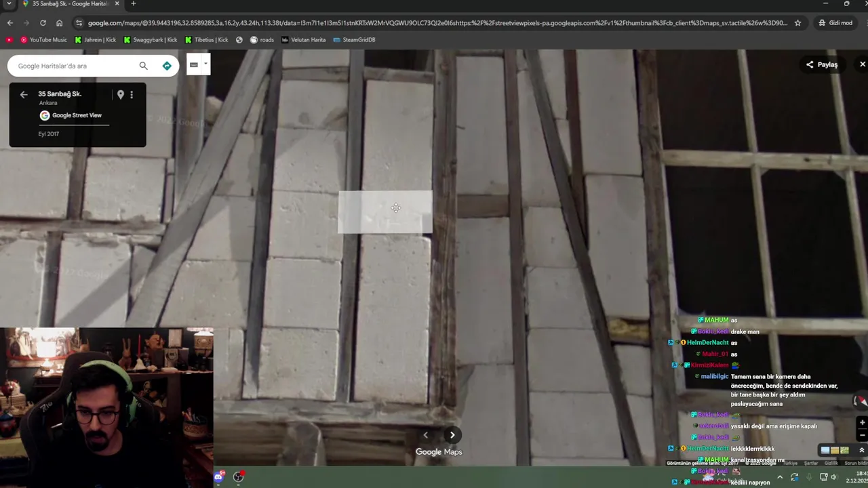Share the view using Paylaş
The image size is (868, 488).
tap(822, 64)
